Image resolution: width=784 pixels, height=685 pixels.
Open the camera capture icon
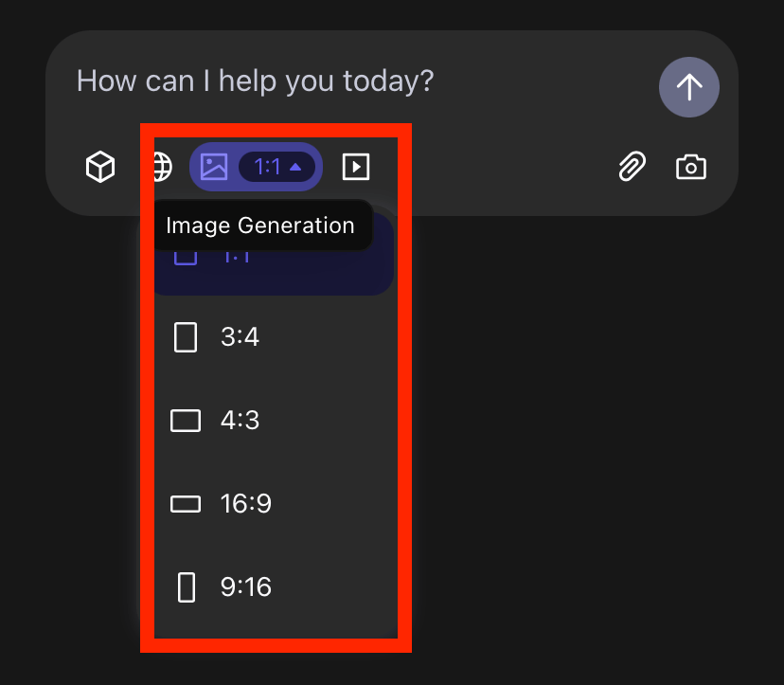[691, 168]
